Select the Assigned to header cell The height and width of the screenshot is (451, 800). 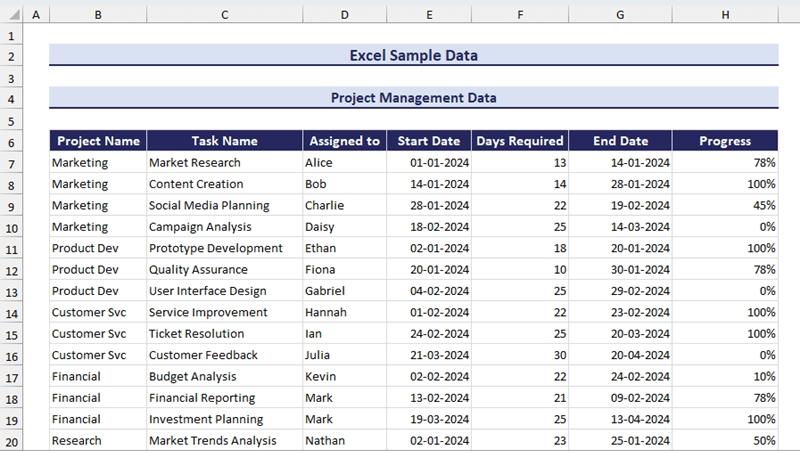coord(344,141)
